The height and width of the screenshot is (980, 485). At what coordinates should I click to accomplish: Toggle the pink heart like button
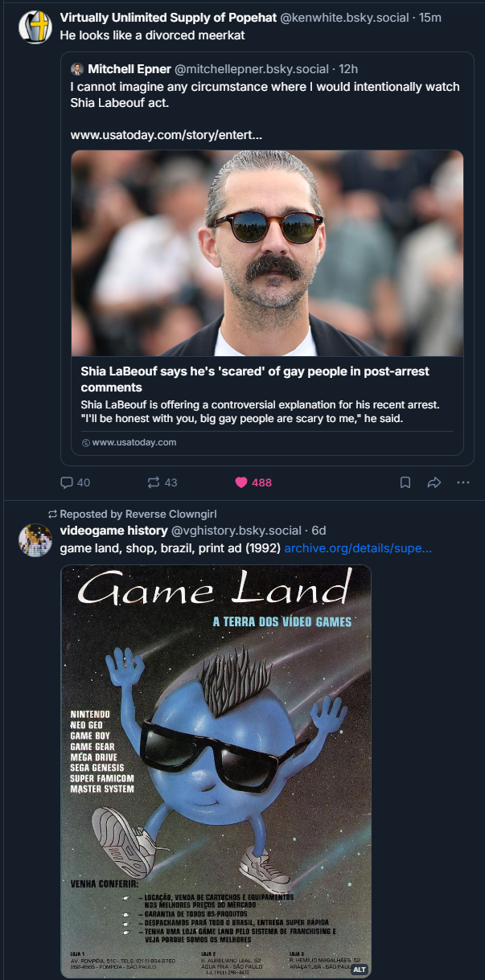tap(240, 482)
